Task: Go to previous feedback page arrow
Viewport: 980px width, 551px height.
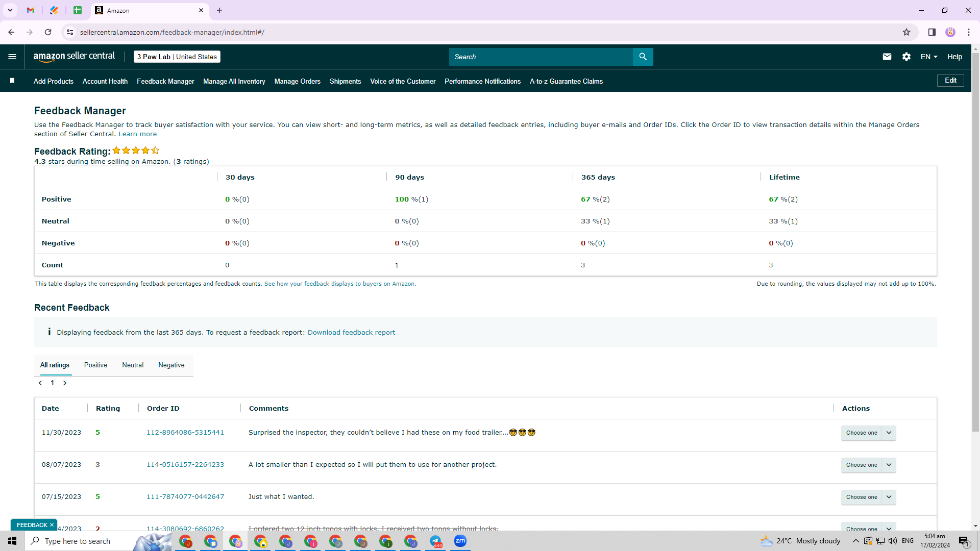Action: (x=40, y=383)
